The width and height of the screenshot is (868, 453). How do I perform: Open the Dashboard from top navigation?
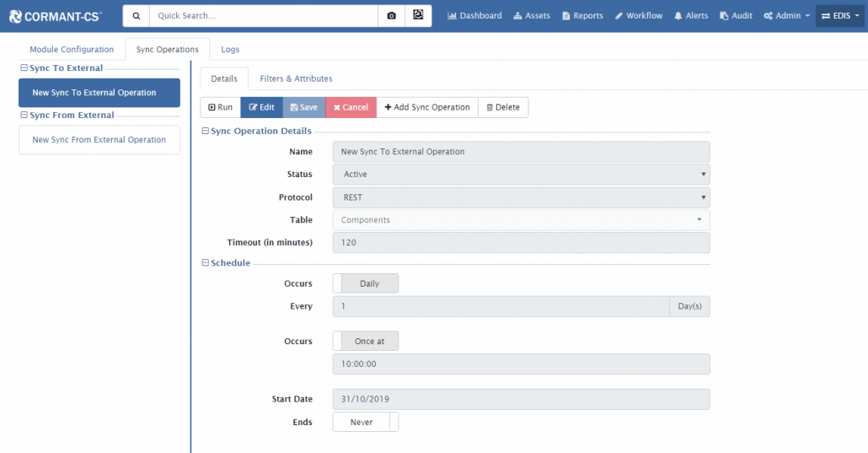coord(474,16)
